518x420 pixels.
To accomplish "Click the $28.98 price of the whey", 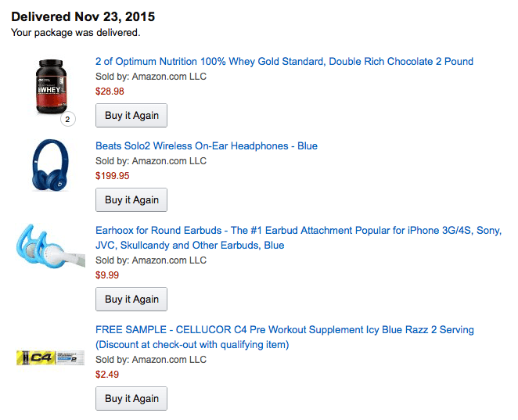I will coord(110,92).
